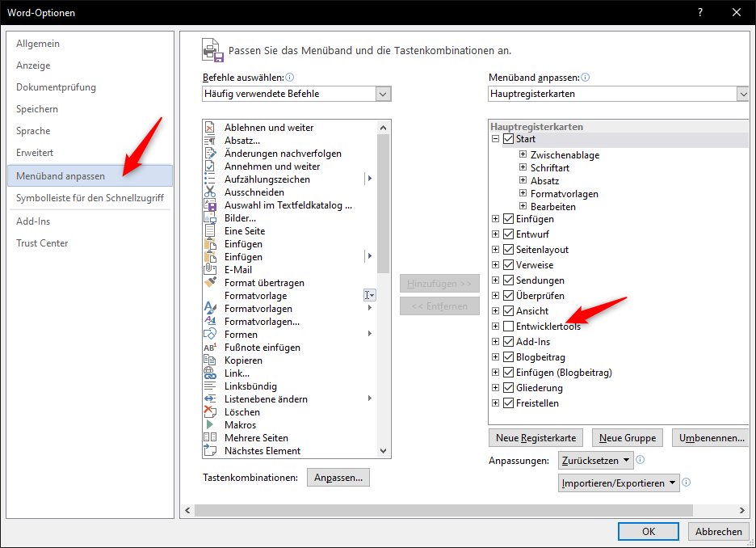Click the Link... chain icon
Viewport: 756px width, 548px height.
click(210, 373)
